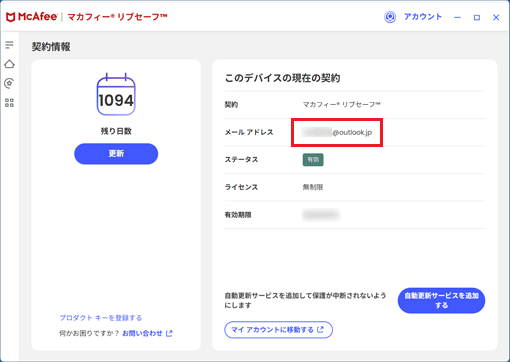The height and width of the screenshot is (362, 510).
Task: Click the 無制限 license value
Action: pyautogui.click(x=313, y=187)
